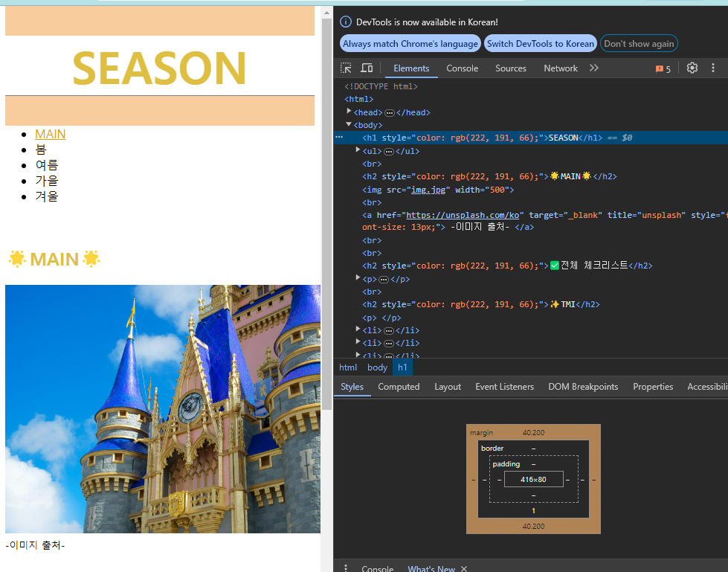The width and height of the screenshot is (728, 572).
Task: Expand the second li element triangle
Action: 358,341
